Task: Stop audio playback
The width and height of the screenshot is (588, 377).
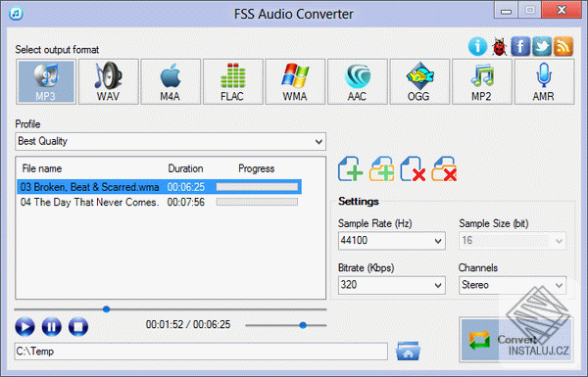Action: [x=78, y=326]
